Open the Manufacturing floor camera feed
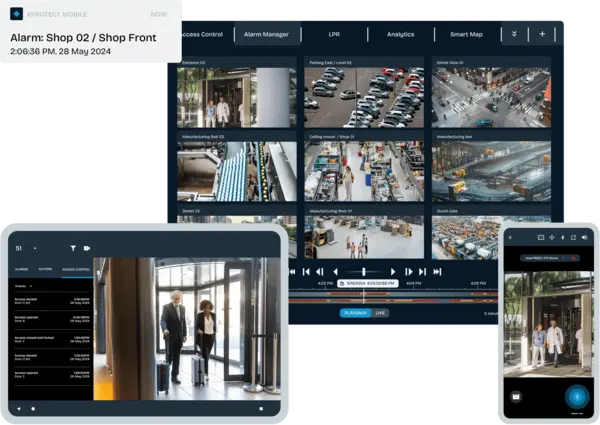The image size is (600, 425). click(x=364, y=237)
